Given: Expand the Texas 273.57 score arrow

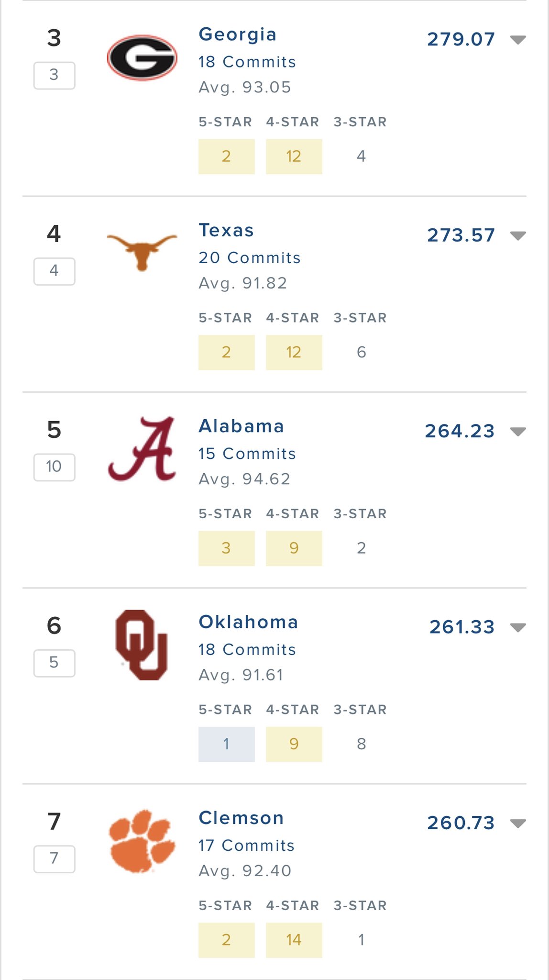Looking at the screenshot, I should click(x=518, y=235).
